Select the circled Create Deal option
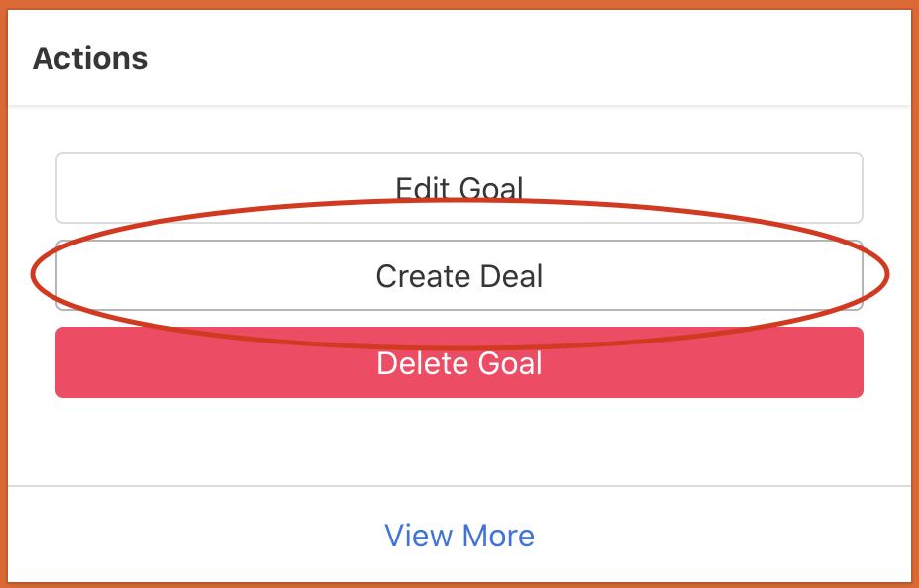919x588 pixels. 459,275
